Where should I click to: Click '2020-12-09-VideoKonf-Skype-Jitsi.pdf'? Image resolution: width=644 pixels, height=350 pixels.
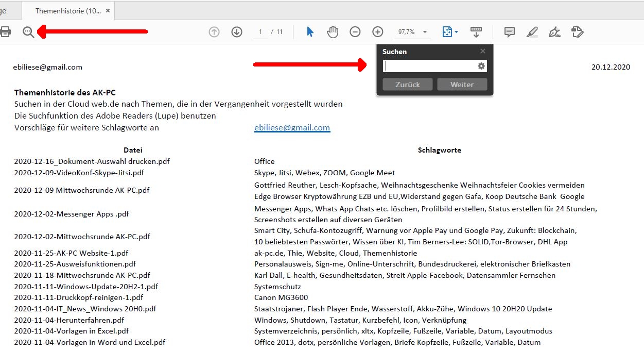click(79, 173)
